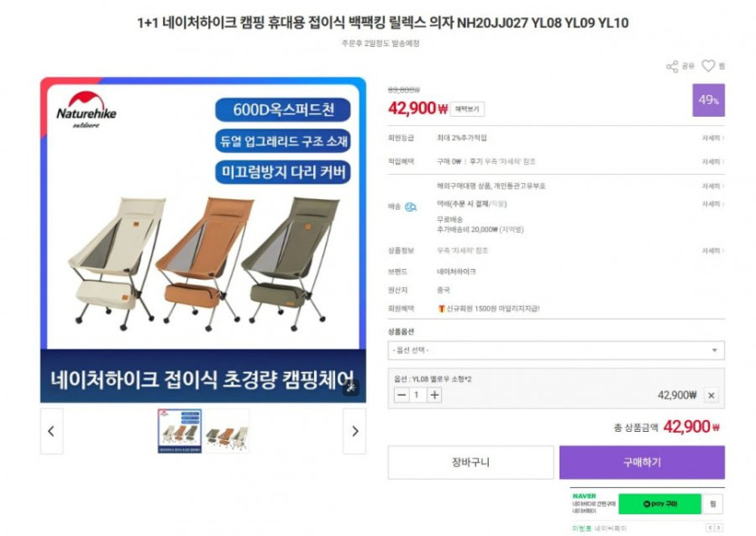Click the share icon
The image size is (756, 536).
tap(672, 66)
